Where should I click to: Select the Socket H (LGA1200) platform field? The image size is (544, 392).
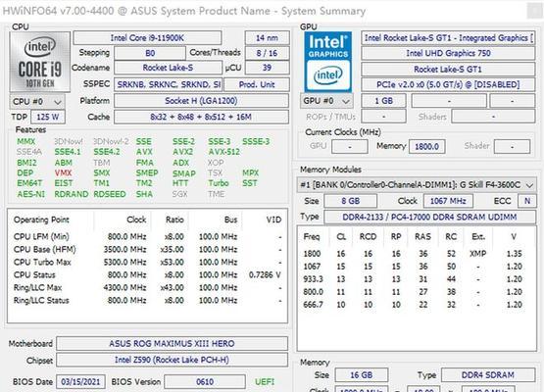tap(201, 101)
